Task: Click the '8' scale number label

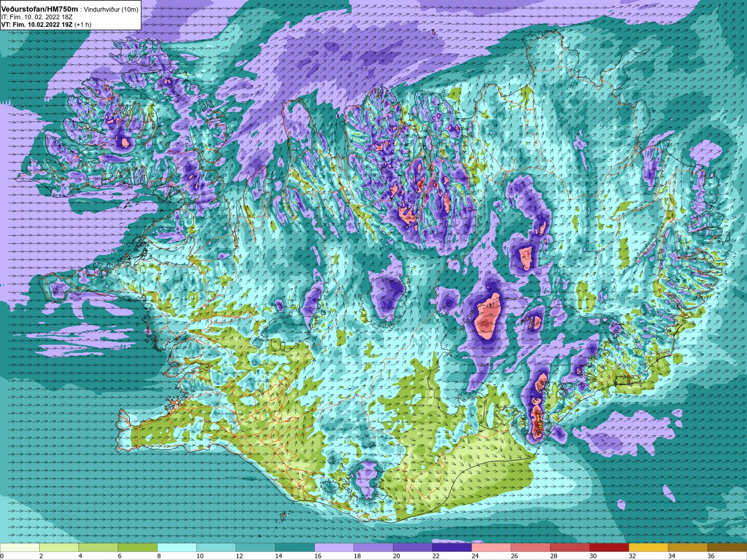Action: tap(159, 556)
